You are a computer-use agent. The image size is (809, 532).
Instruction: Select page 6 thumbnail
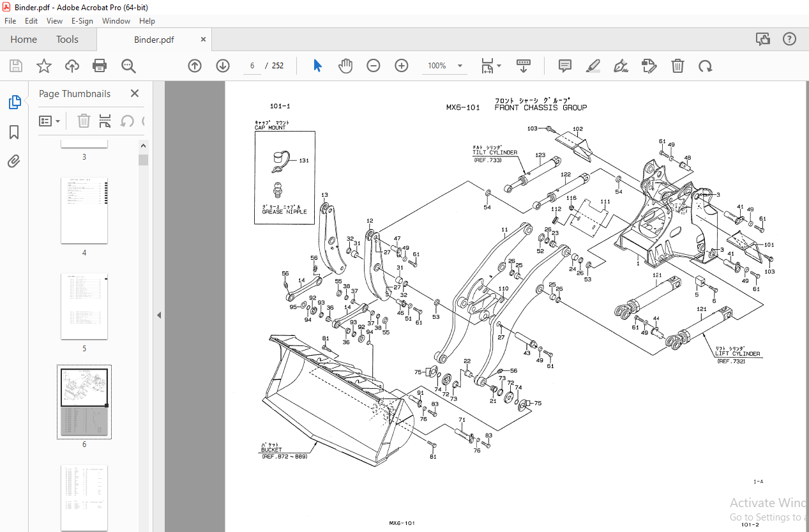84,402
